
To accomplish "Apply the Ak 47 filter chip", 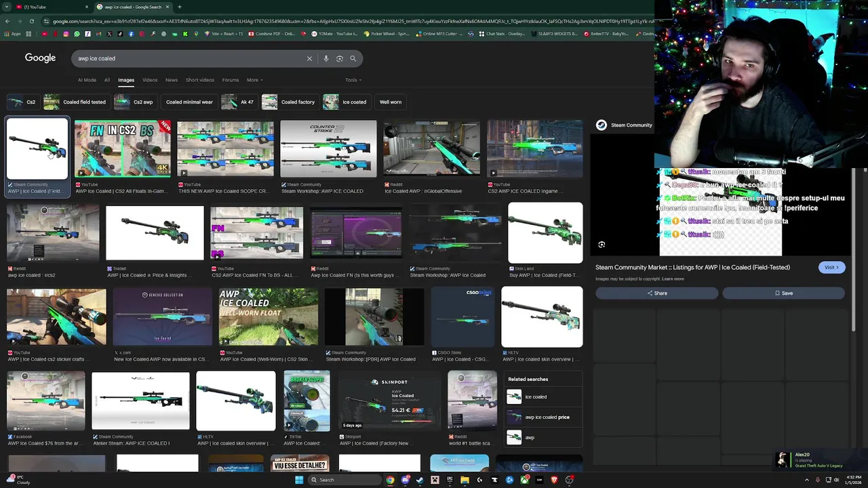I will [x=238, y=102].
